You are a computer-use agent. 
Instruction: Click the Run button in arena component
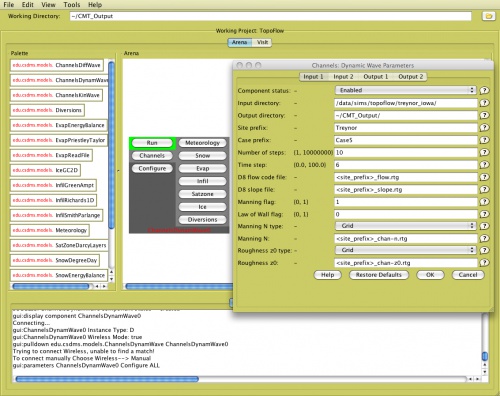[152, 143]
